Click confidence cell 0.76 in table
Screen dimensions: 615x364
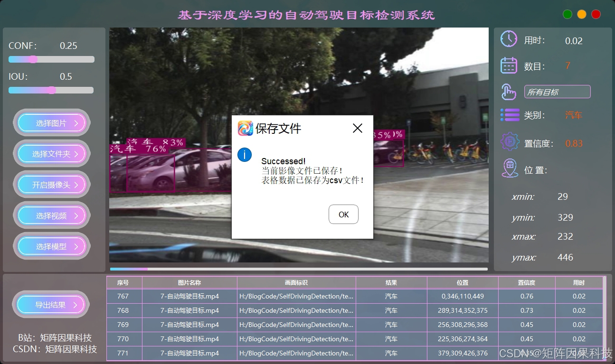[527, 296]
